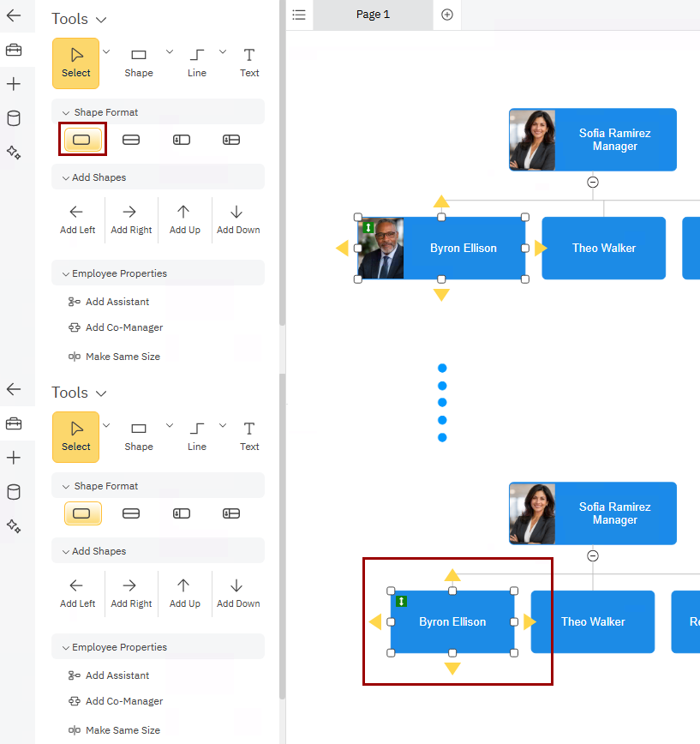Viewport: 700px width, 744px height.
Task: Switch to the Page 1 tab
Action: coord(373,15)
